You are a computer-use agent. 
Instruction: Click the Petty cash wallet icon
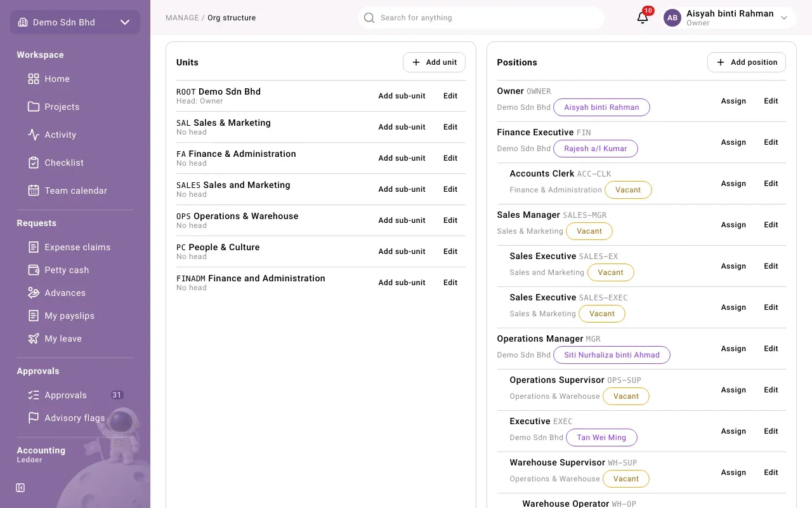pos(34,270)
